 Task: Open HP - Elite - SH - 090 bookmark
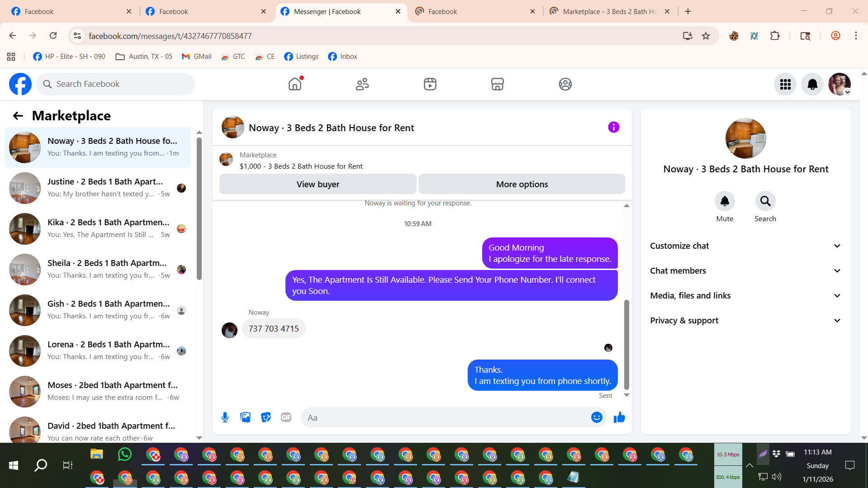[x=69, y=57]
